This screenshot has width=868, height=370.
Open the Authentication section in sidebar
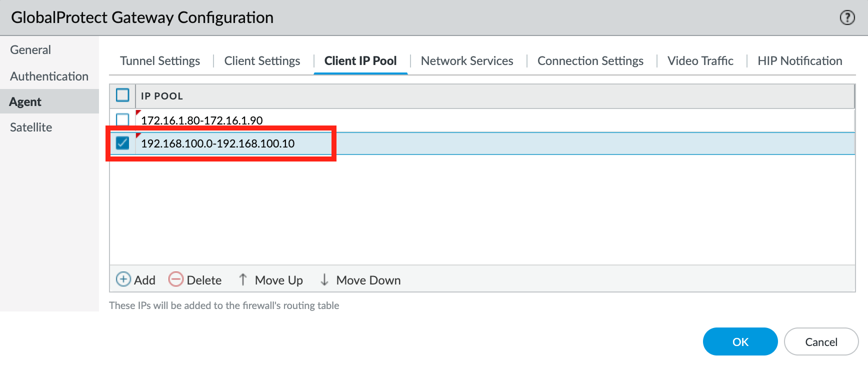[49, 76]
